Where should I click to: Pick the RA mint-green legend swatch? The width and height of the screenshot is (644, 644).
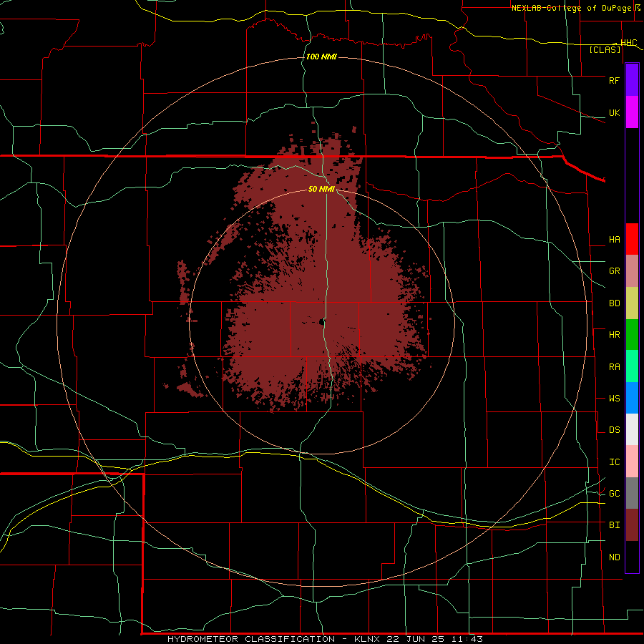point(632,366)
